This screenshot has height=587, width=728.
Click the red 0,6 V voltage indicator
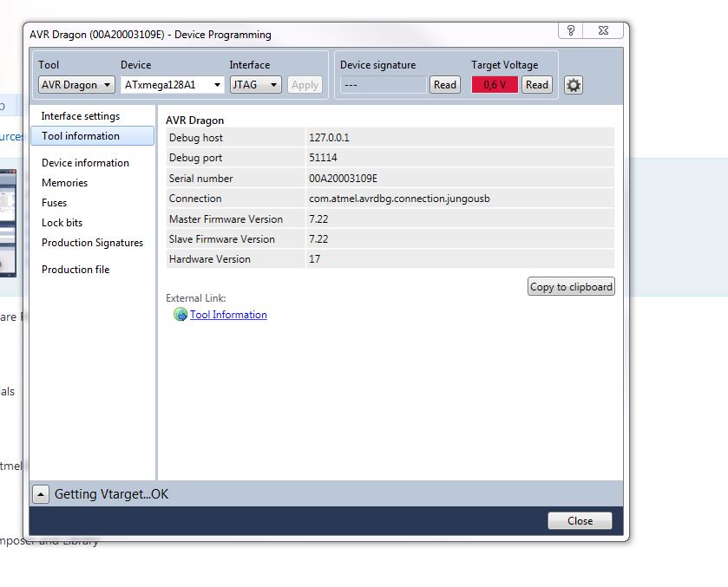495,85
